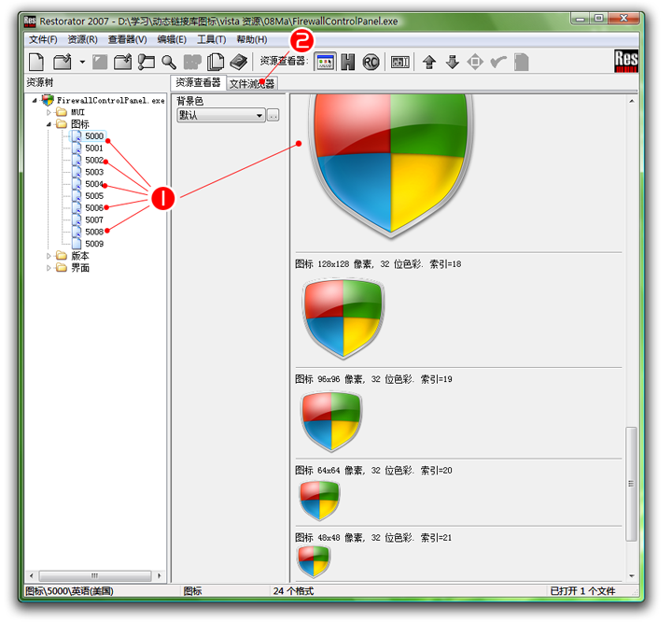Image resolution: width=672 pixels, height=622 pixels.
Task: Switch to RC view mode icon
Action: click(371, 63)
